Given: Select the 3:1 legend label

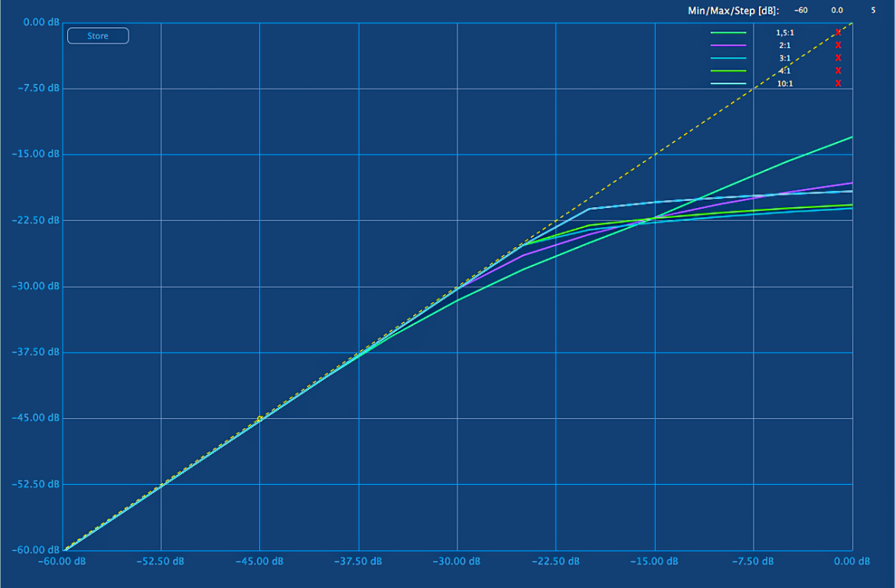Looking at the screenshot, I should (x=785, y=58).
